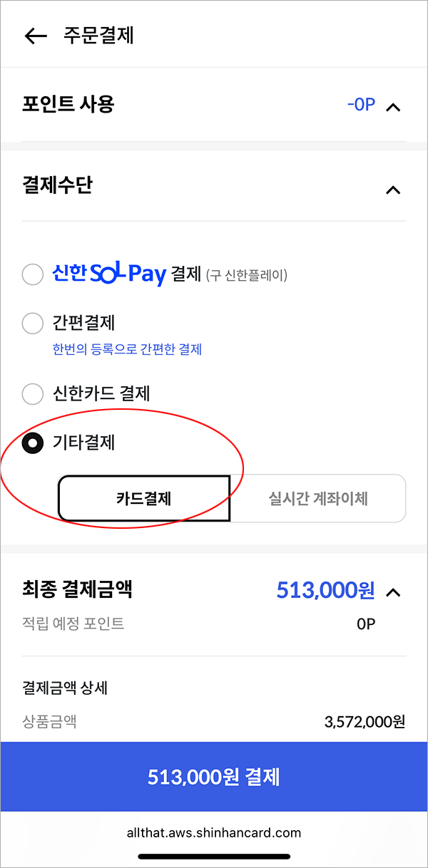Click the back arrow to leave 주문결제
Viewport: 428px width, 868px height.
(x=34, y=36)
